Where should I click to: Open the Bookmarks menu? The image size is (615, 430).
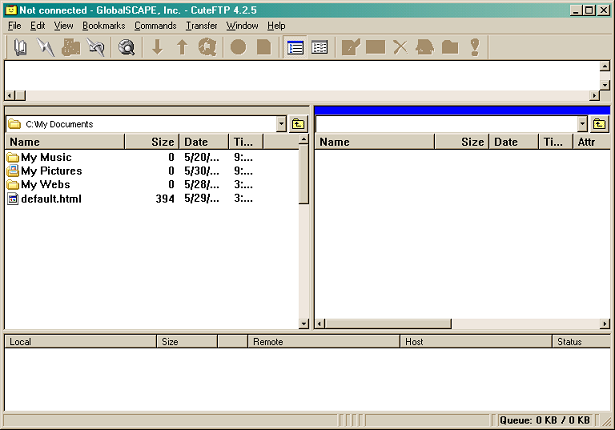click(x=104, y=25)
